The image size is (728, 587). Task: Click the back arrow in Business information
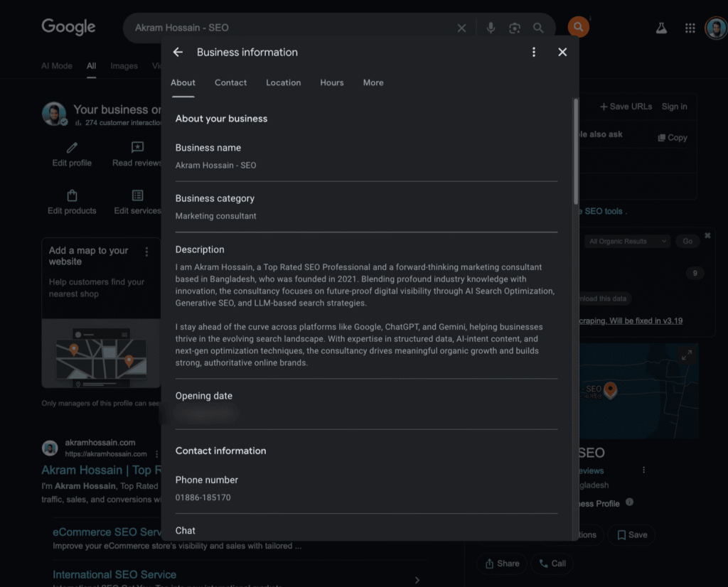click(x=178, y=52)
